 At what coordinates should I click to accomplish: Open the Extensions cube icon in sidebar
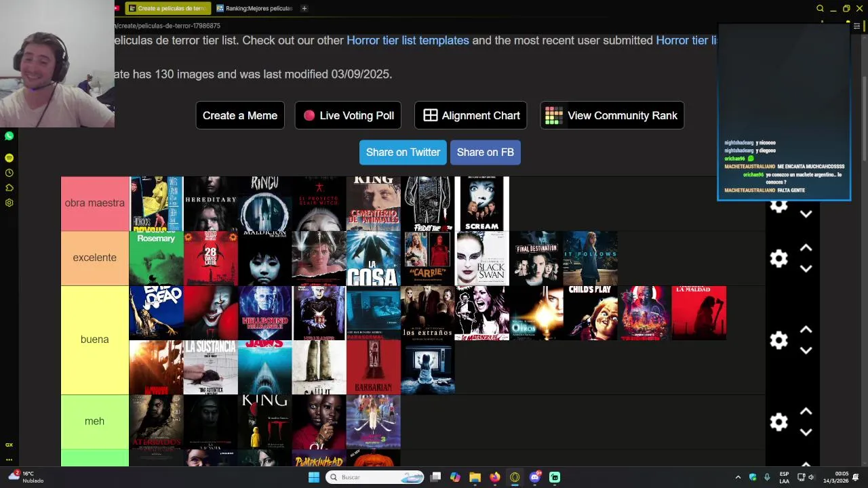point(9,188)
